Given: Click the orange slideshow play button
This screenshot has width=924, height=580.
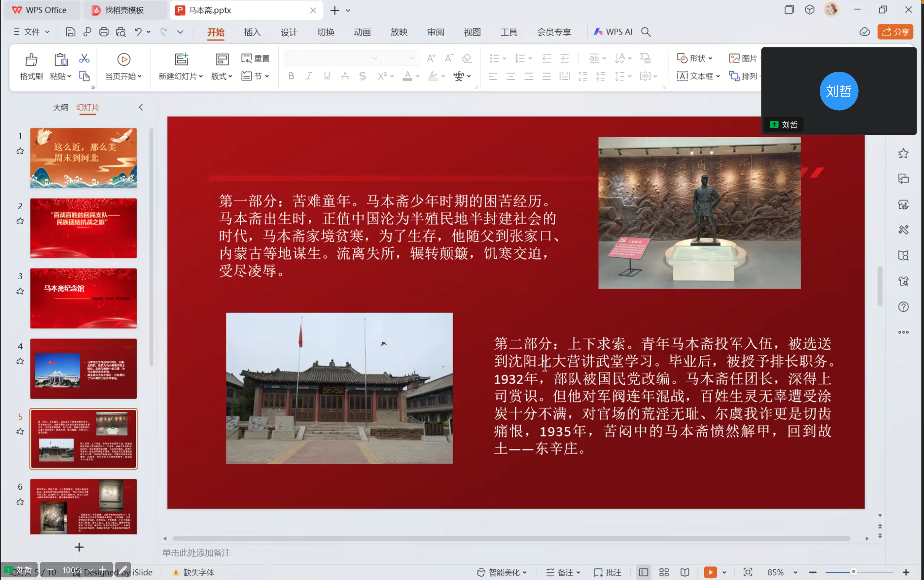Looking at the screenshot, I should coord(710,572).
